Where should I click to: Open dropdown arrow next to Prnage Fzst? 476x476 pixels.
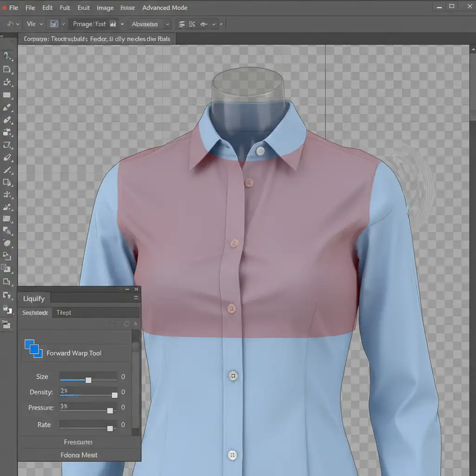point(122,24)
